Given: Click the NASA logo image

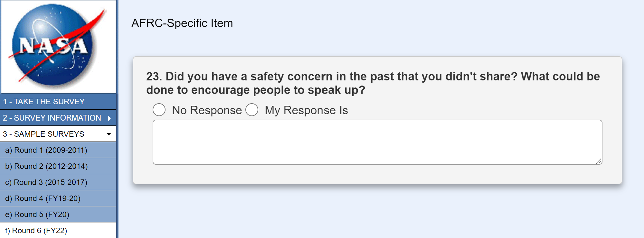Looking at the screenshot, I should coord(58,46).
